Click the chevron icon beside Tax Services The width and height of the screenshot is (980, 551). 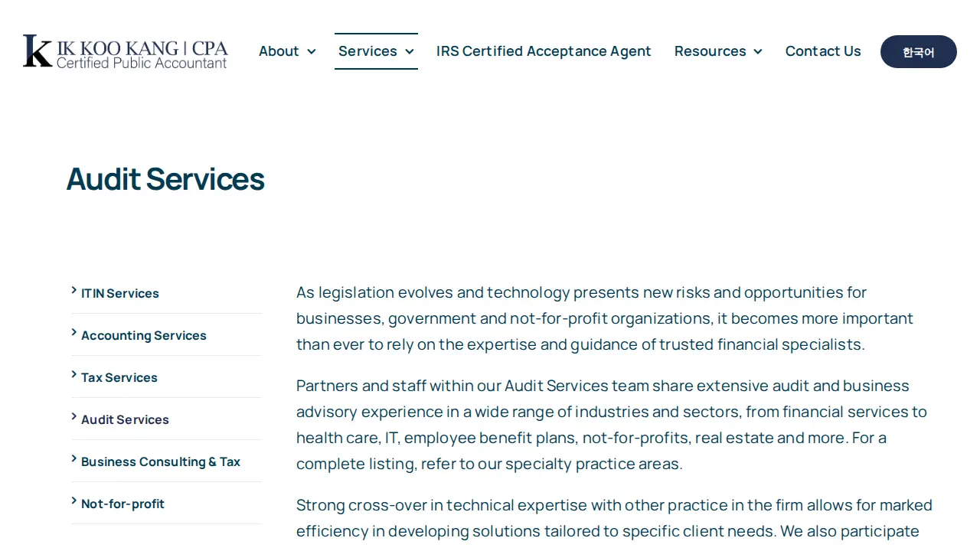click(74, 374)
